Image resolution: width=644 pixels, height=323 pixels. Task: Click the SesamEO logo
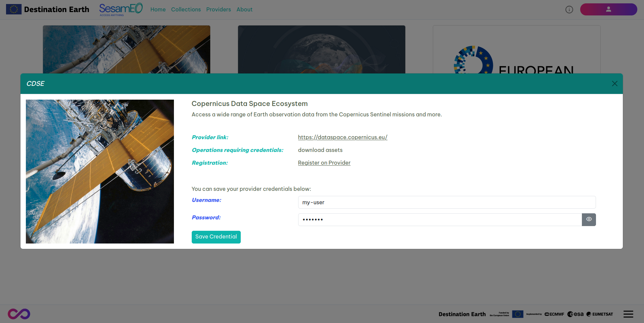coord(121,9)
